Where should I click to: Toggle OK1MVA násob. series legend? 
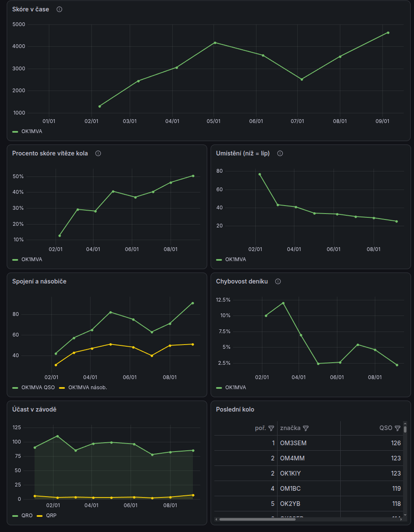point(88,388)
